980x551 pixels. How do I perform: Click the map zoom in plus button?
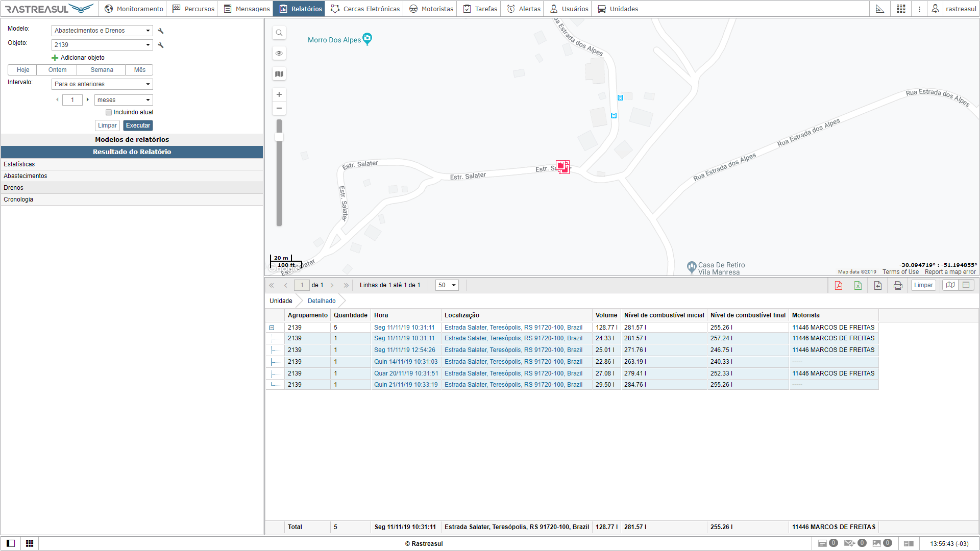pos(279,94)
